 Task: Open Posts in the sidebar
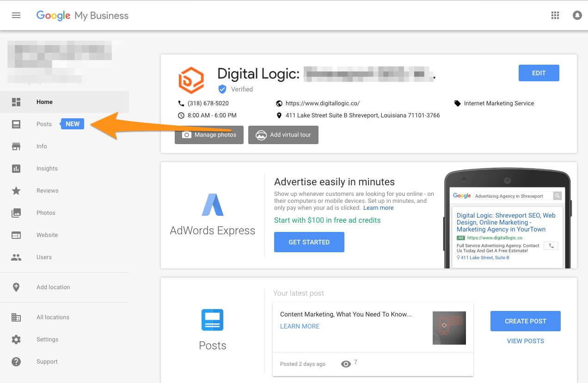pos(64,124)
